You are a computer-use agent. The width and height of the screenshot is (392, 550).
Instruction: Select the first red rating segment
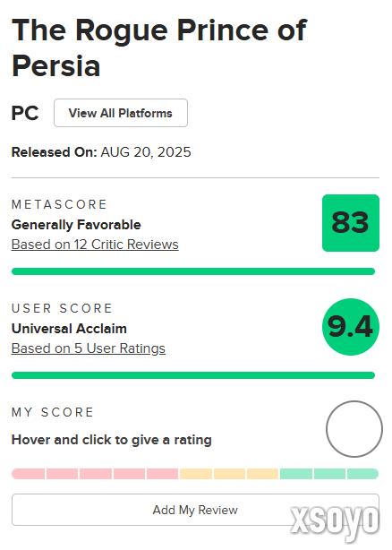(x=28, y=474)
